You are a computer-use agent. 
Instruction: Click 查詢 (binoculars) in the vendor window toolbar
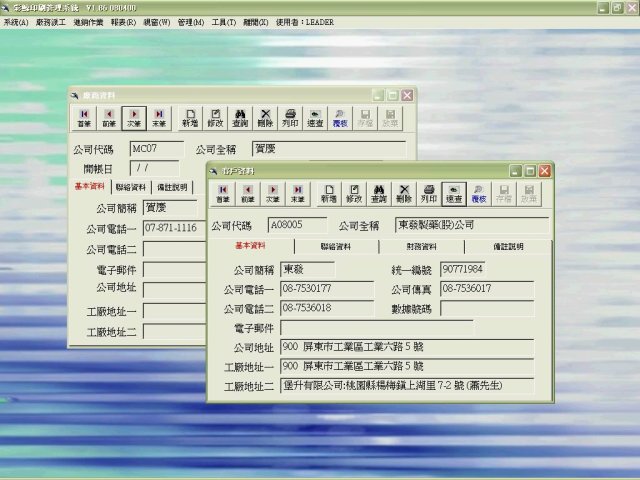[x=240, y=118]
